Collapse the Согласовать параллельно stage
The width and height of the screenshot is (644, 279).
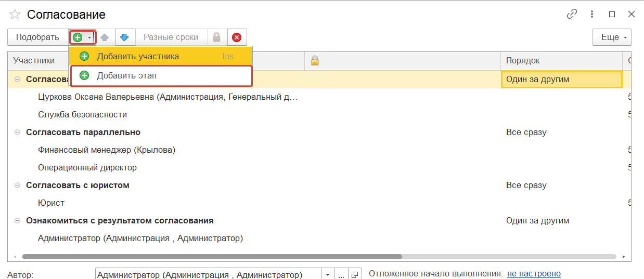pos(17,132)
